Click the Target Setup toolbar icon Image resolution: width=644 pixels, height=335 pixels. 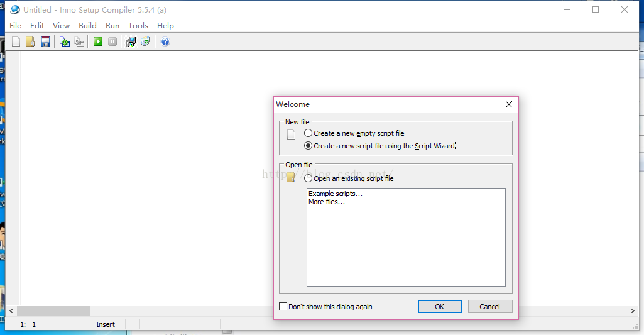[x=131, y=41]
